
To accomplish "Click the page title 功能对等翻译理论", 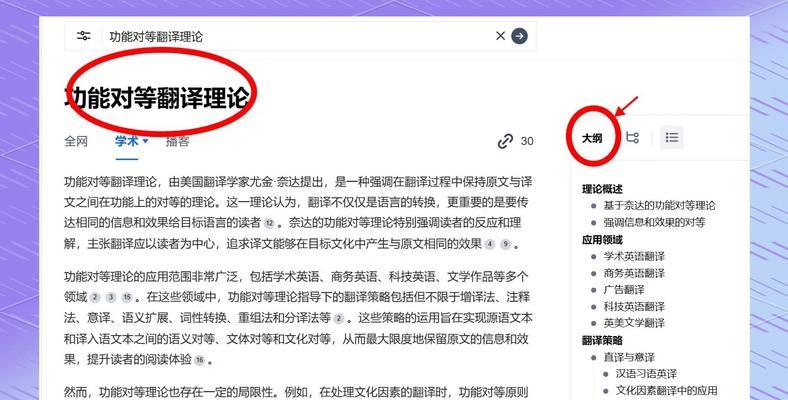I will (157, 97).
